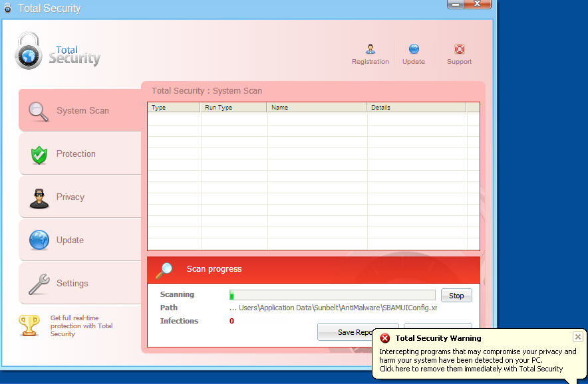Click the Support lifebuoy icon
This screenshot has height=384, width=588.
pyautogui.click(x=459, y=49)
